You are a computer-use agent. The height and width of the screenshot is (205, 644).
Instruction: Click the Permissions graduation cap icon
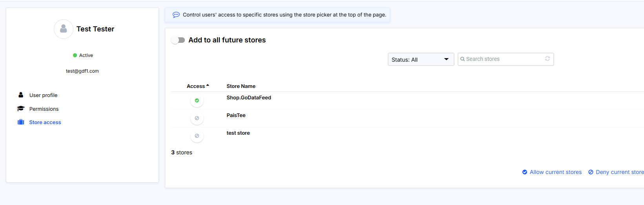[x=21, y=109]
